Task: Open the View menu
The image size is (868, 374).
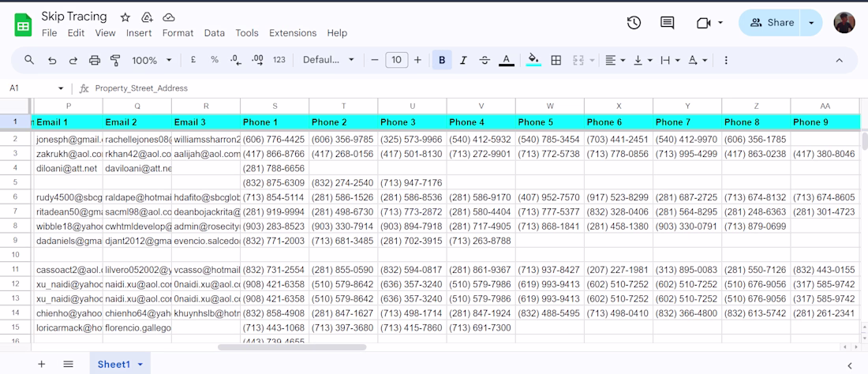Action: (105, 33)
